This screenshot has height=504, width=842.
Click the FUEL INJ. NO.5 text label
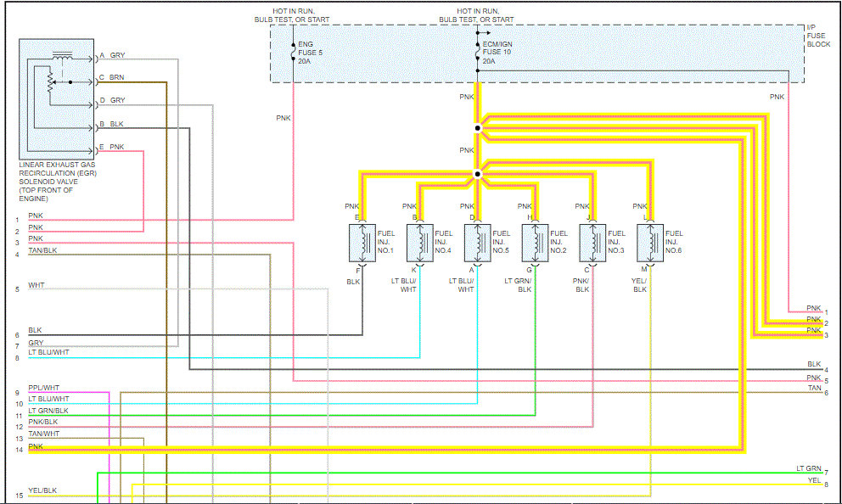[x=501, y=242]
